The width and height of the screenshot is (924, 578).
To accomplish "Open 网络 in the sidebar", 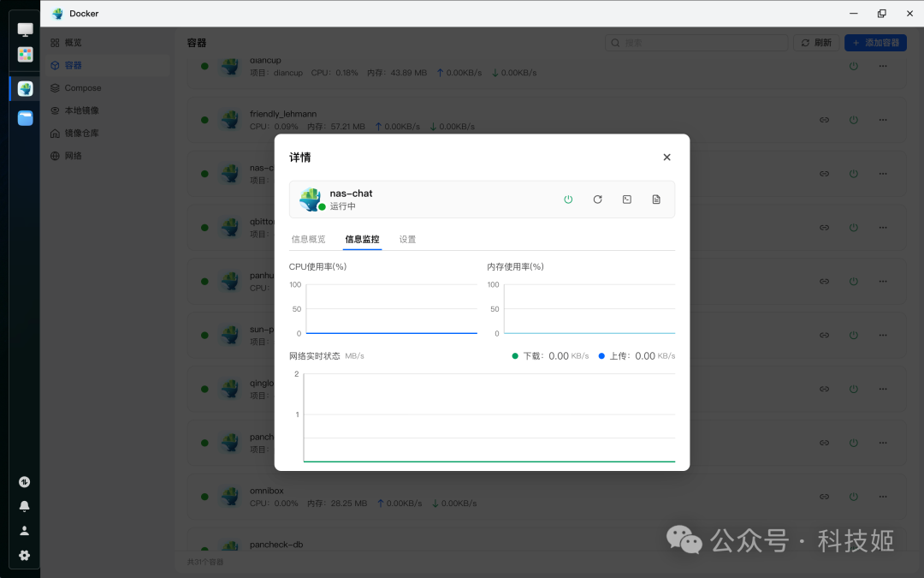I will pyautogui.click(x=73, y=156).
